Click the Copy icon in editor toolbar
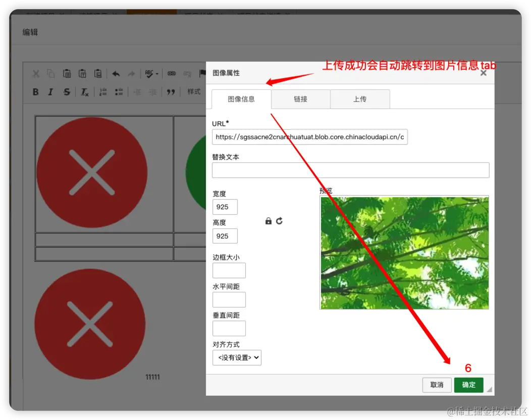The height and width of the screenshot is (420, 531). tap(51, 74)
